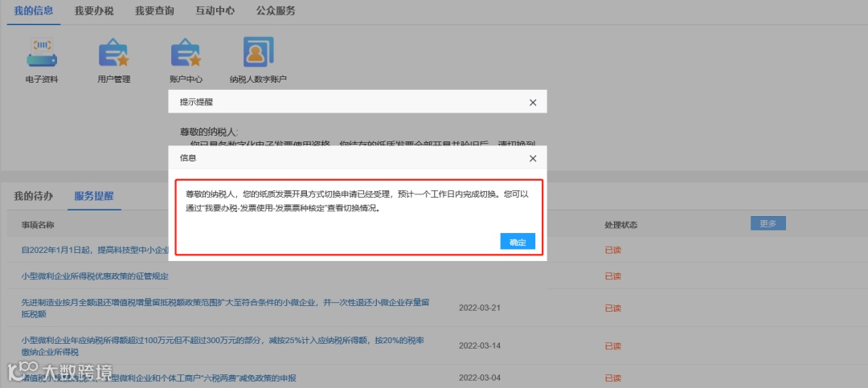Switch to the 我要查询 tab

[154, 11]
